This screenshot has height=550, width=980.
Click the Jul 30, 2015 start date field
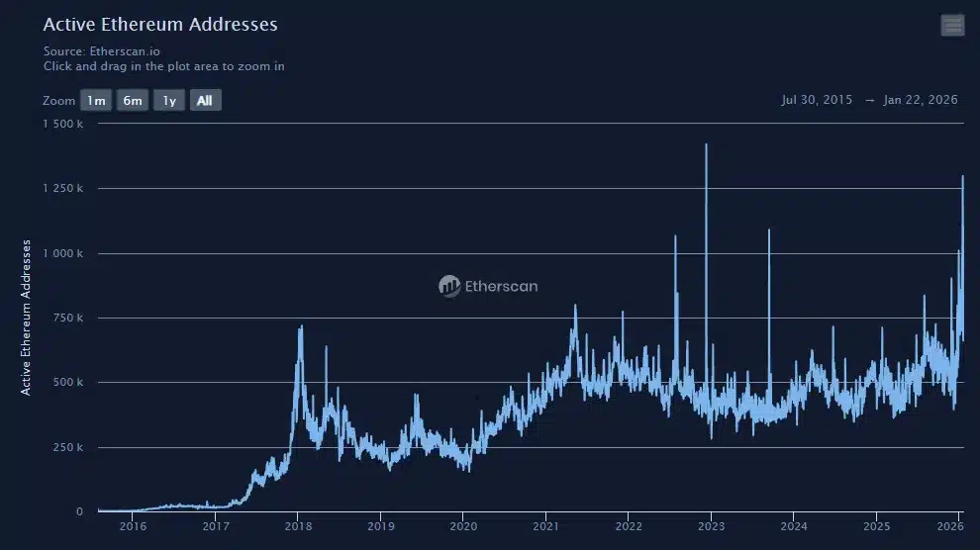click(817, 100)
